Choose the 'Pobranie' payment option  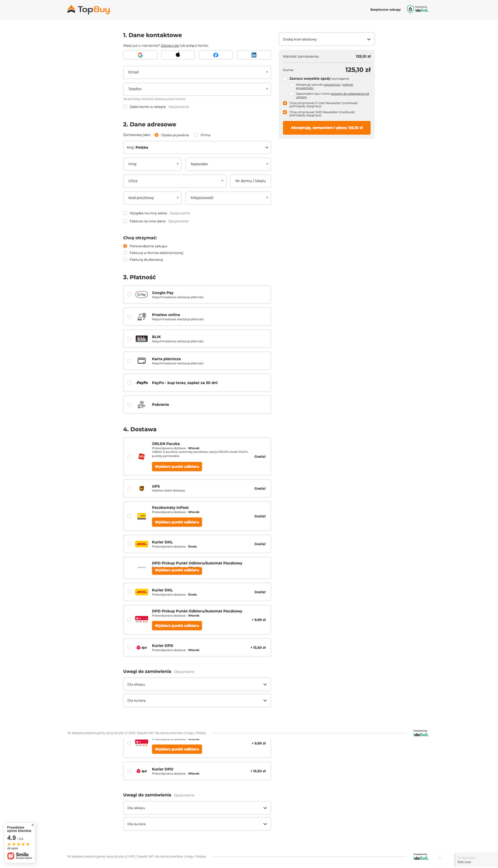pos(129,405)
